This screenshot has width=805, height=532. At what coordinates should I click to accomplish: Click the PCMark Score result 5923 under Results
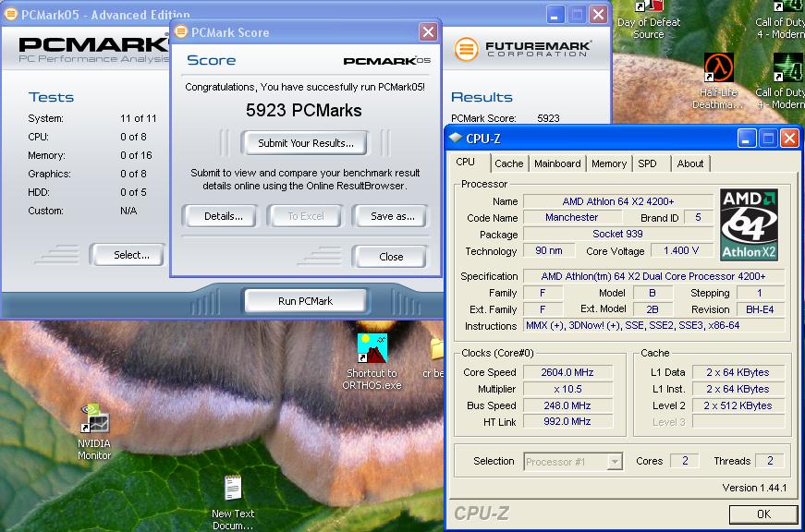pyautogui.click(x=548, y=118)
